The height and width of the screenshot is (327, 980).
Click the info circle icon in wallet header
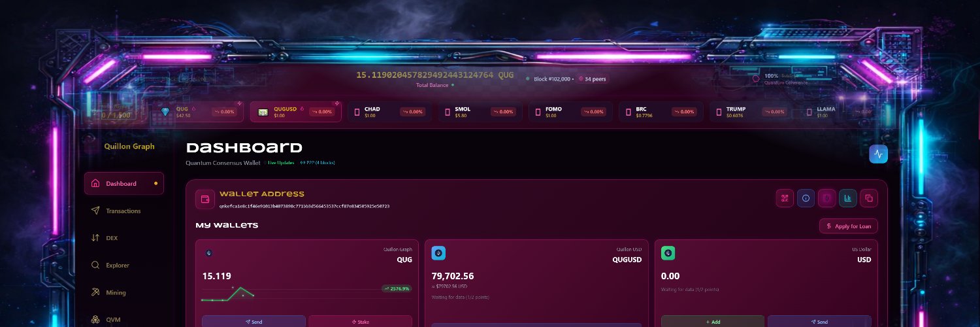[x=806, y=198]
